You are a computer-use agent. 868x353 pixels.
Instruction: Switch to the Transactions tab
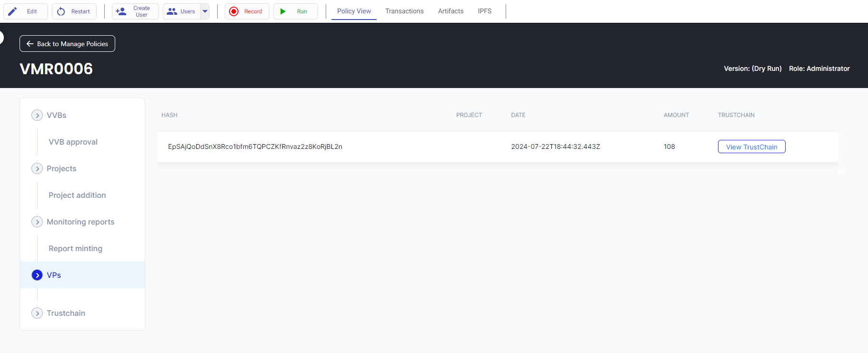(x=404, y=11)
